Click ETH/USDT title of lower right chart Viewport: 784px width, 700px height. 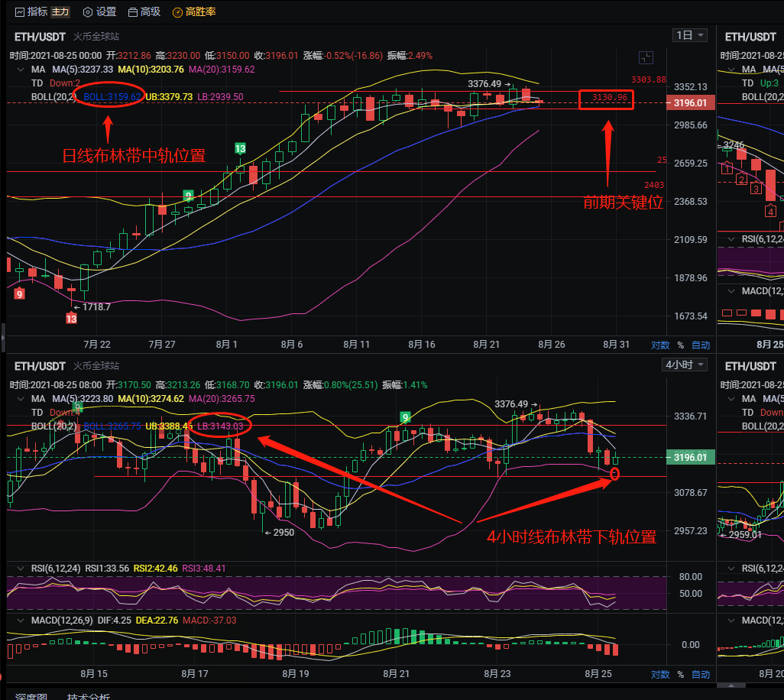750,367
